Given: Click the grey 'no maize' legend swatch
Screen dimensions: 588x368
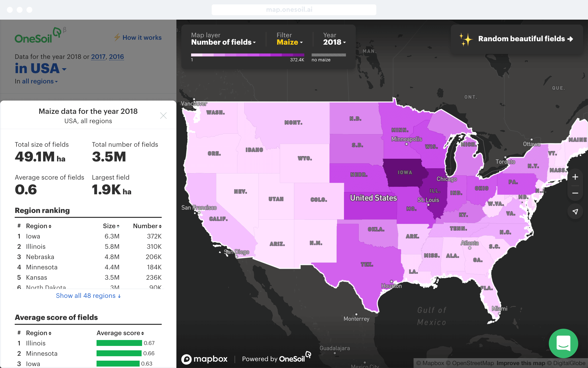Looking at the screenshot, I should [x=329, y=55].
